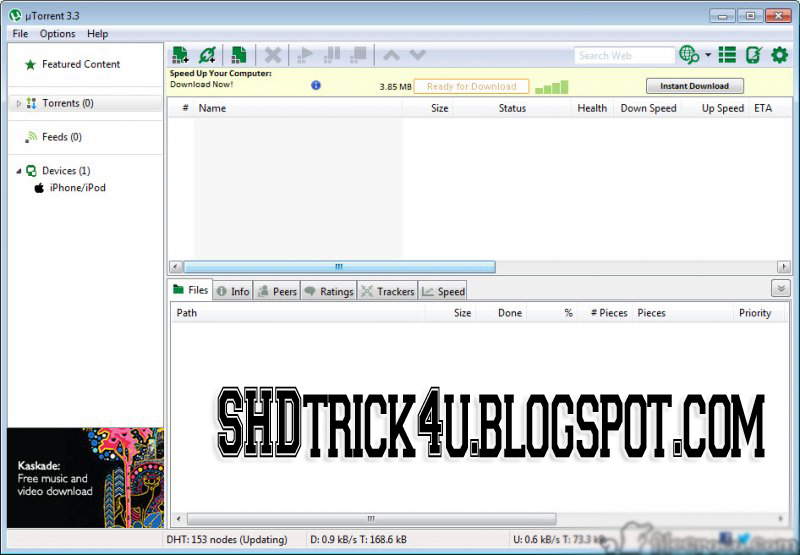The image size is (800, 555).
Task: Click the torrent list scroll-right arrow
Action: tap(784, 266)
